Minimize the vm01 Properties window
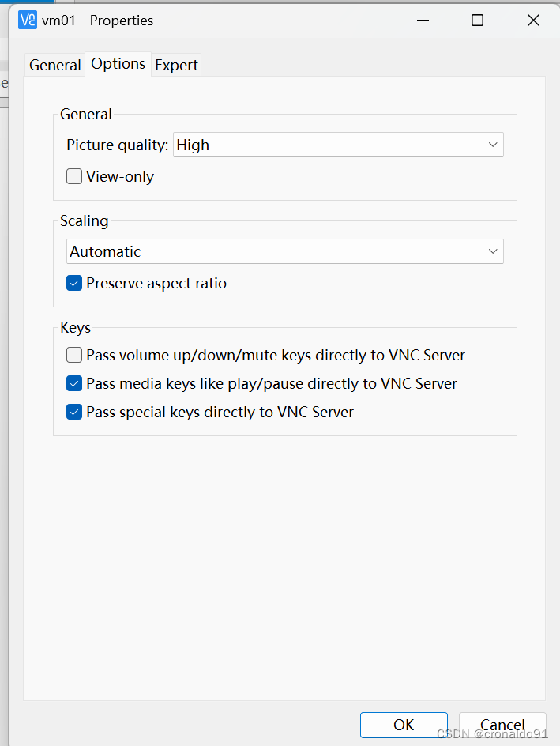The width and height of the screenshot is (560, 746). [423, 21]
